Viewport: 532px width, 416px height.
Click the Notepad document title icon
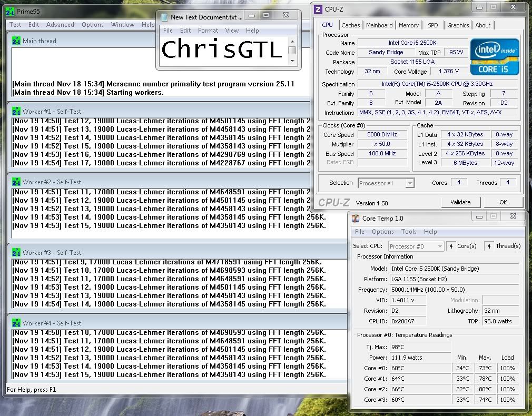tap(163, 17)
